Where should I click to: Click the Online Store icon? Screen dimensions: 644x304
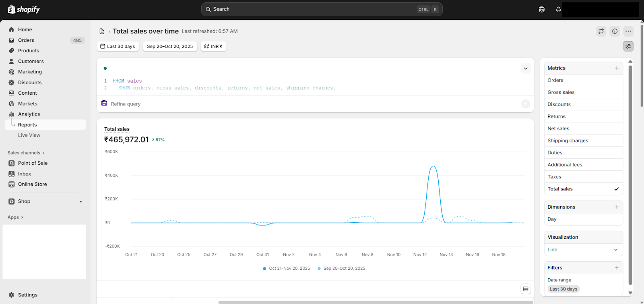(x=11, y=184)
